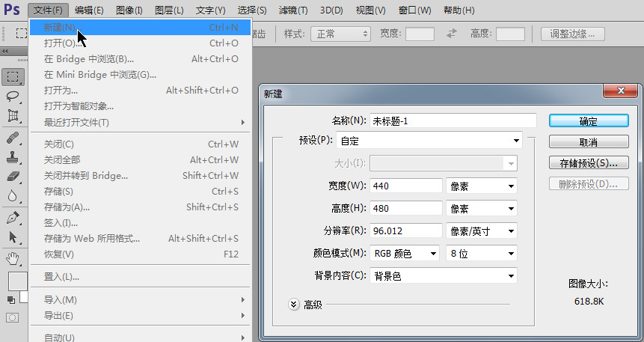Expand the 导出(E) submenu
The image size is (644, 342).
click(x=140, y=316)
